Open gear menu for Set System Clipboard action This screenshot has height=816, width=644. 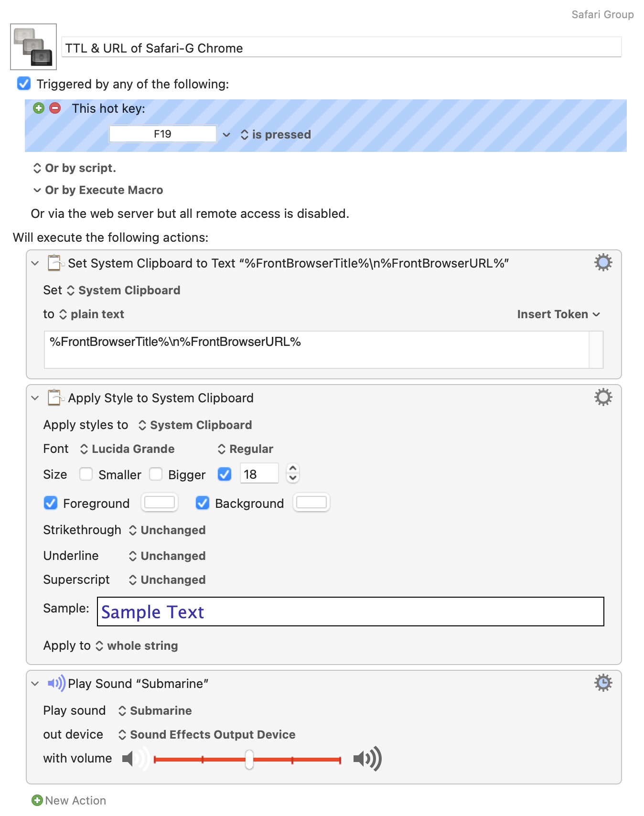click(603, 263)
